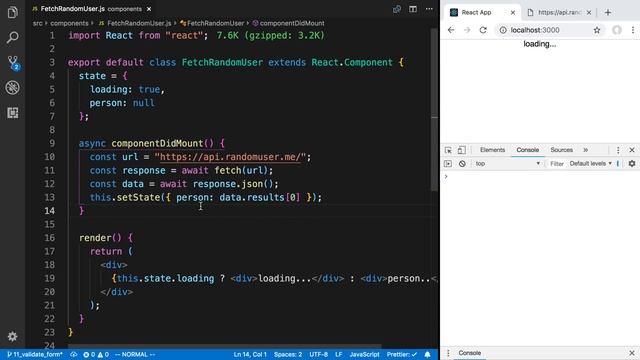This screenshot has height=360, width=640.
Task: Open errors and warnings count in status bar
Action: (96, 354)
